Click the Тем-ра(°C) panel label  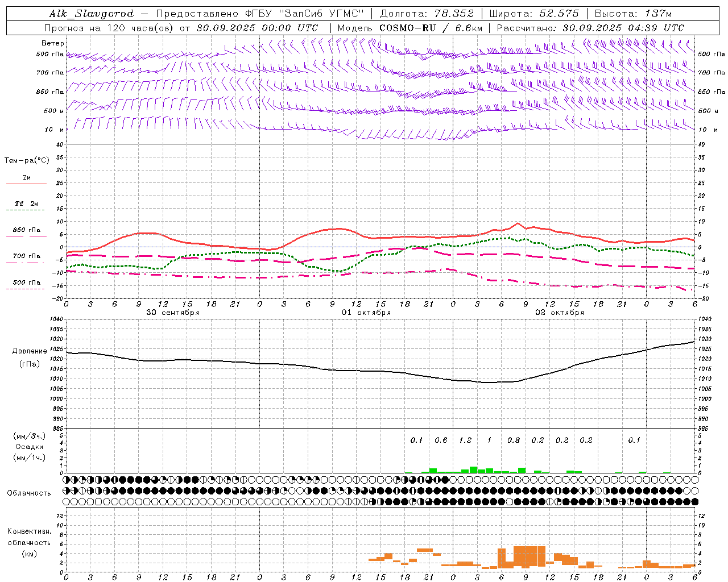point(27,161)
